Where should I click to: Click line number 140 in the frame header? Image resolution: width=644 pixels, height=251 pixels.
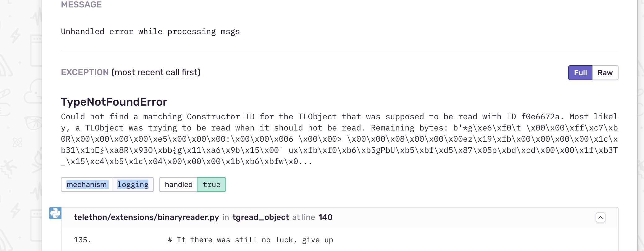(326, 217)
